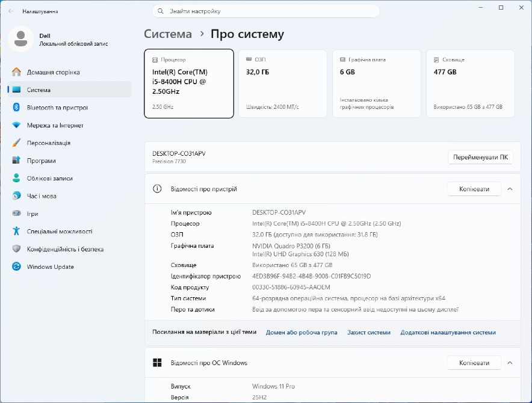Click the Home page house icon
This screenshot has width=532, height=403.
(x=16, y=72)
